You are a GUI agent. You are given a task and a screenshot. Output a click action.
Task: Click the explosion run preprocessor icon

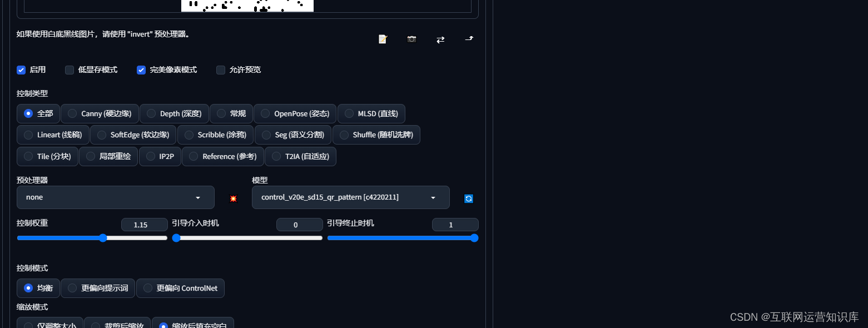coord(234,198)
